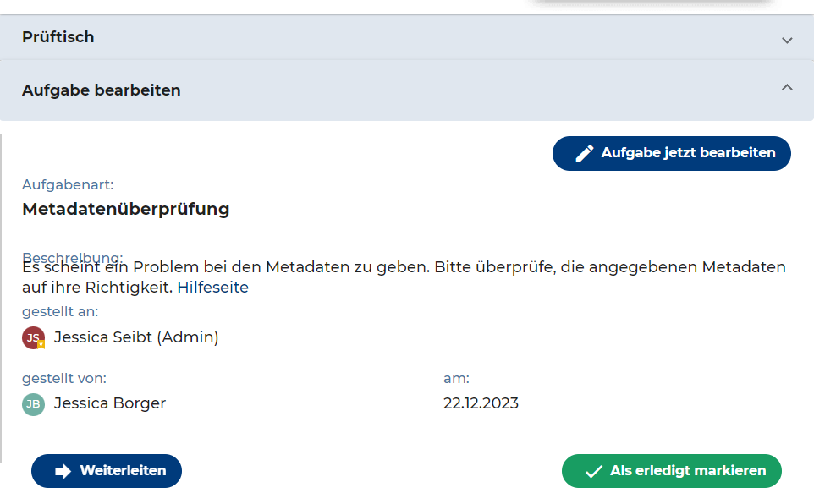Open the Prüftisch panel header title
The width and height of the screenshot is (814, 504).
tap(58, 37)
